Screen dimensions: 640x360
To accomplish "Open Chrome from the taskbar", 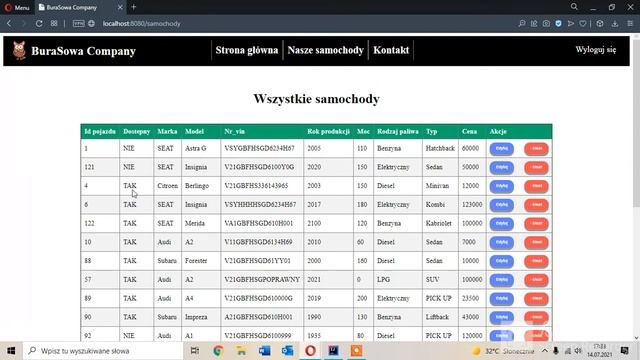I will pos(218,351).
